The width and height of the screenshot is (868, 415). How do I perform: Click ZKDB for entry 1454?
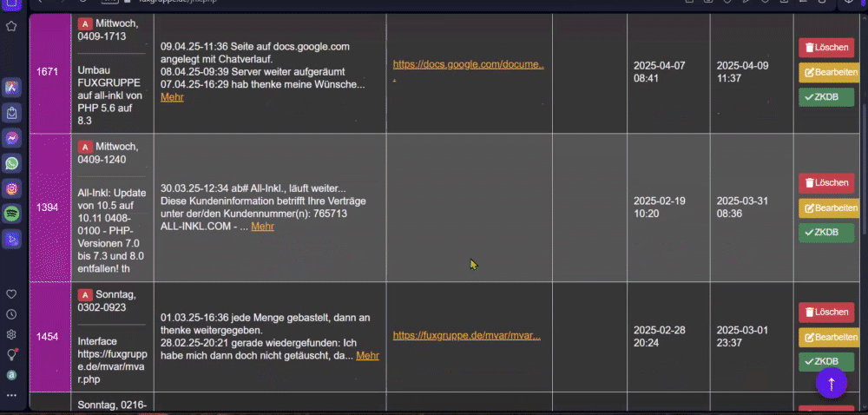coord(826,362)
